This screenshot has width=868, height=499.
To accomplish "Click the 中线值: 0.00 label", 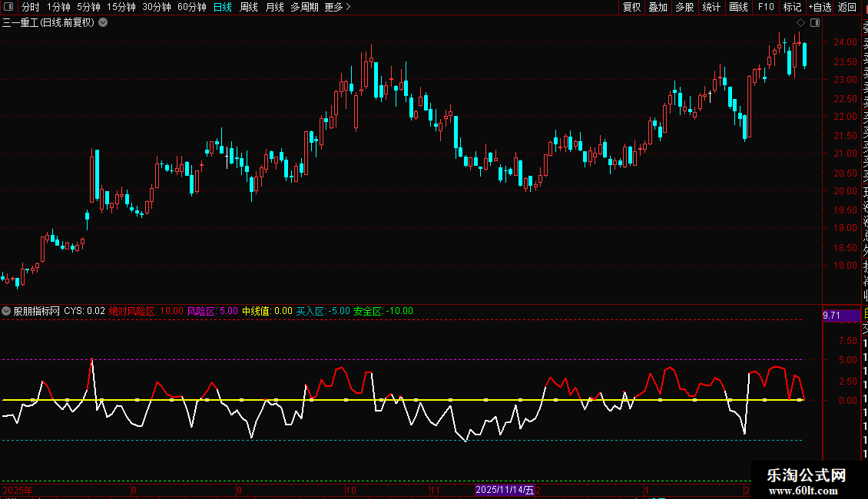I will tap(267, 311).
